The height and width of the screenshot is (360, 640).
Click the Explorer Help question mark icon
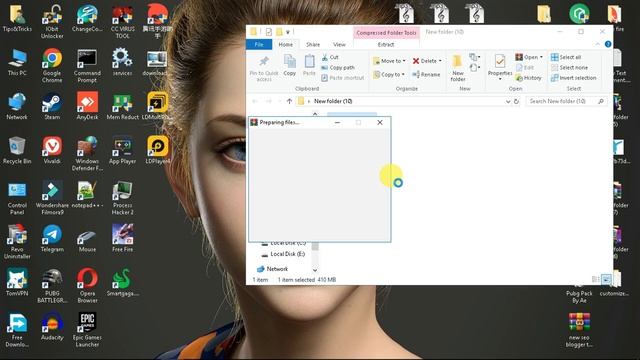(x=608, y=44)
